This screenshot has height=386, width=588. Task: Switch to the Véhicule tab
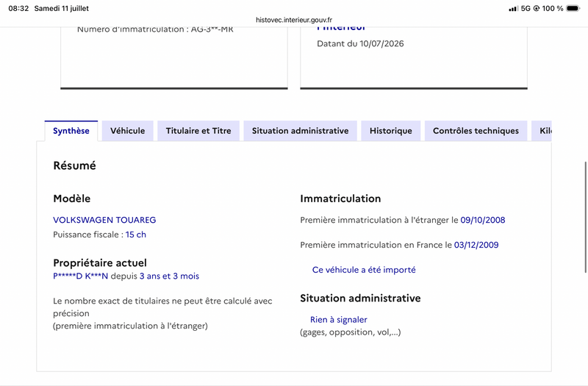coord(127,131)
